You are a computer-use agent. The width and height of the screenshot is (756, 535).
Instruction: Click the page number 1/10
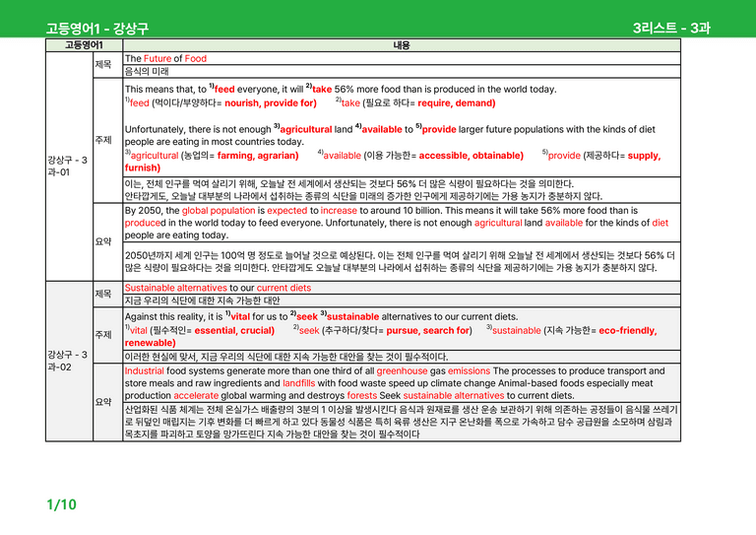point(61,504)
